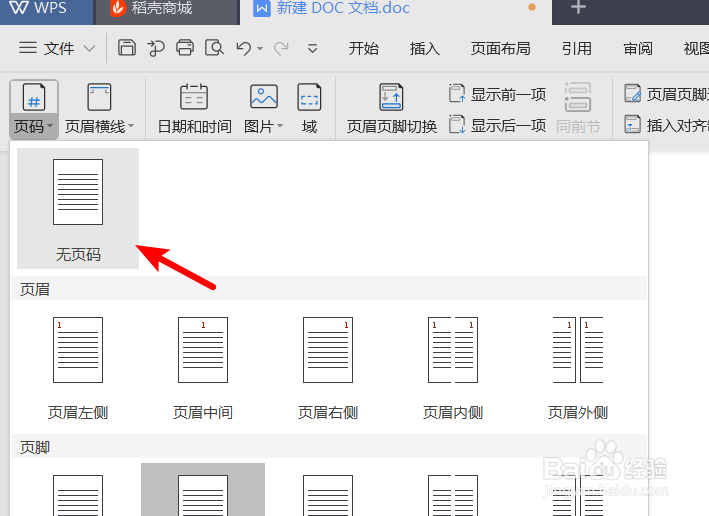Viewport: 709px width, 516px height.
Task: Switch to the 引用 ribbon tab
Action: pos(577,48)
